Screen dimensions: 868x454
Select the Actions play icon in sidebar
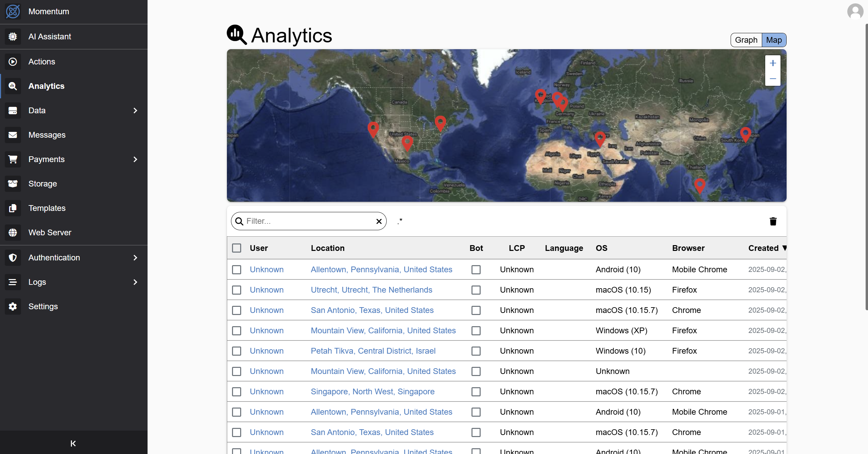(13, 62)
